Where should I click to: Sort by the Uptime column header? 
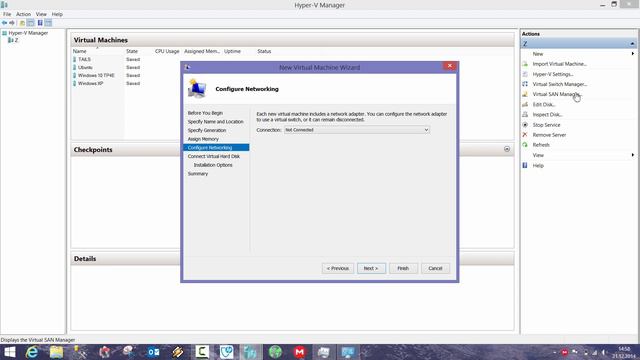click(232, 51)
